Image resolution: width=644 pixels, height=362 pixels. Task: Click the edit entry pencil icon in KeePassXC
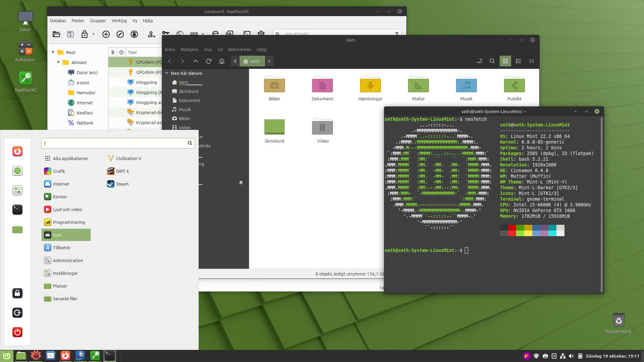point(120,35)
